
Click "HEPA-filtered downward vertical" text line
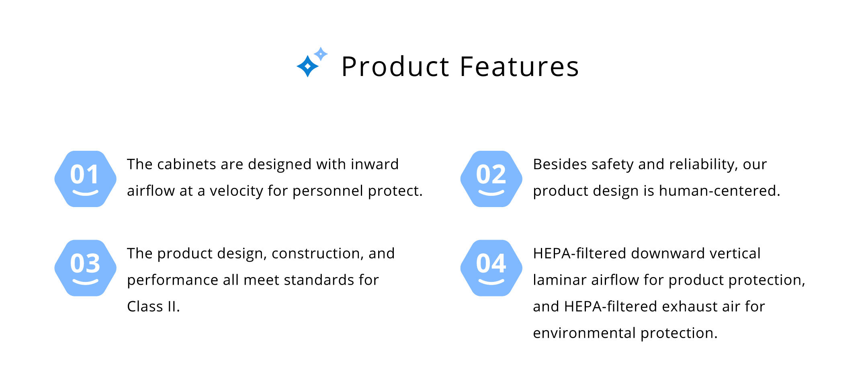647,254
